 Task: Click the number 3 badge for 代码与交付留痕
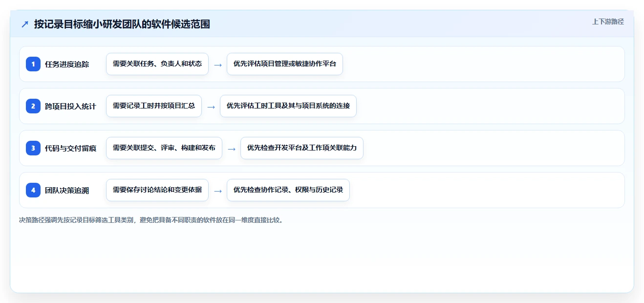tap(33, 148)
